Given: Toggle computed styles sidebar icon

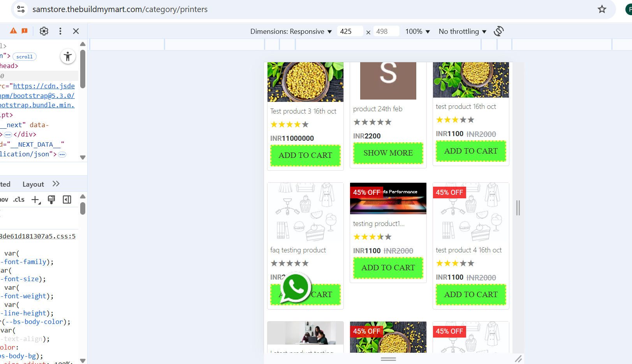Looking at the screenshot, I should [67, 200].
